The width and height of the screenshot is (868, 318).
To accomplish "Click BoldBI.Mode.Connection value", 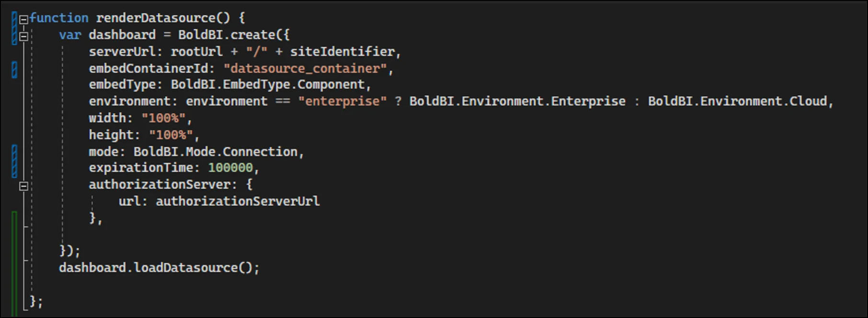I will click(x=216, y=152).
